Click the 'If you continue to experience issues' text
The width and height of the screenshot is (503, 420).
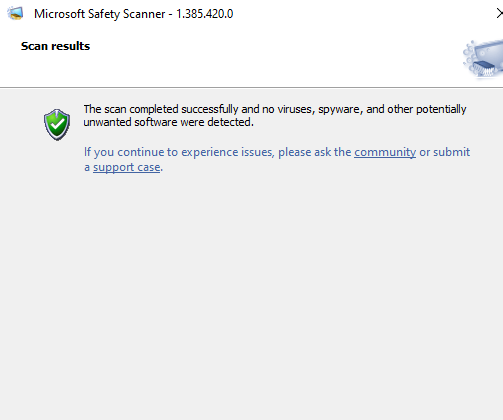[179, 152]
